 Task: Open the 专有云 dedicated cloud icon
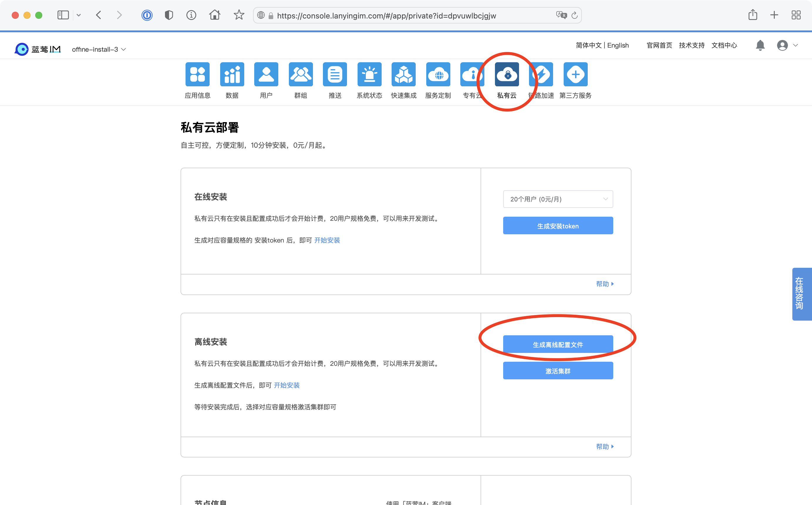(472, 74)
